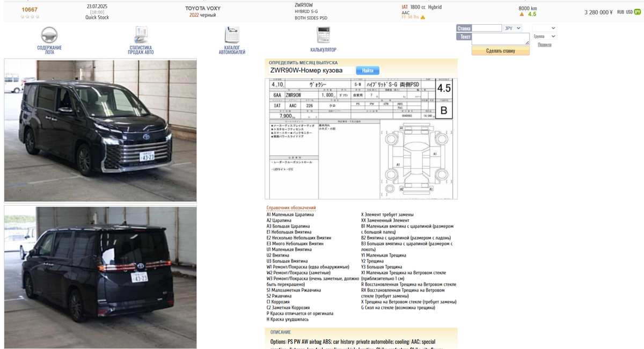The image size is (644, 349).
Task: Open the JPY currency dropdown near Ставка
Action: tap(513, 28)
